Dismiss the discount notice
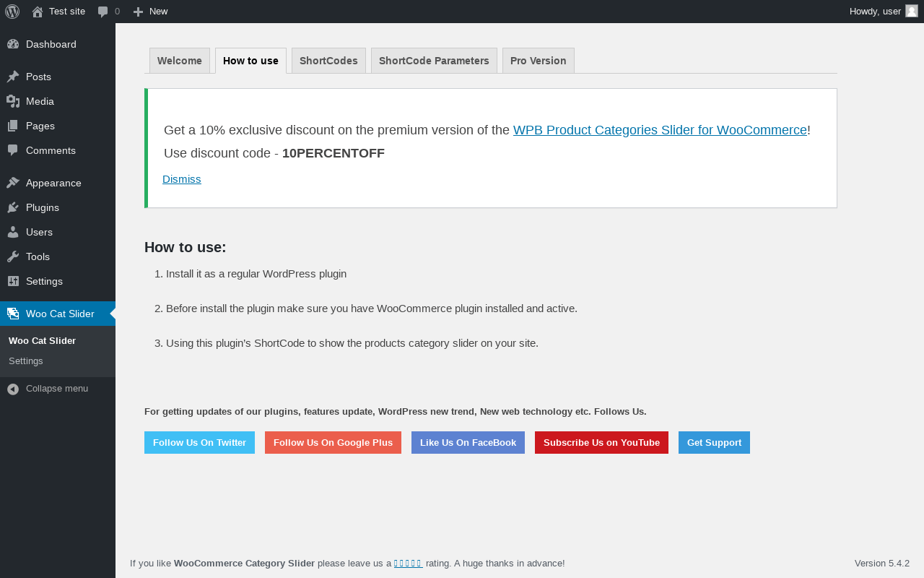The width and height of the screenshot is (924, 578). (x=182, y=179)
